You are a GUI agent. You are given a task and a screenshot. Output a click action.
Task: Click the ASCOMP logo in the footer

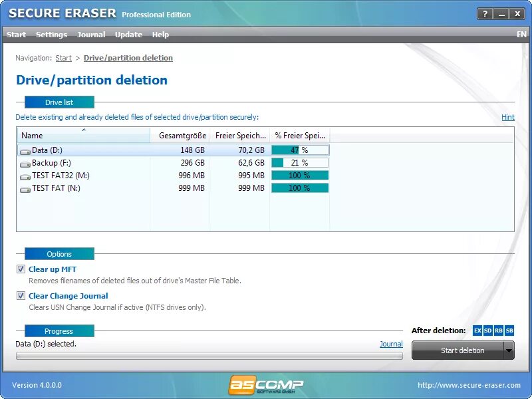pyautogui.click(x=265, y=385)
